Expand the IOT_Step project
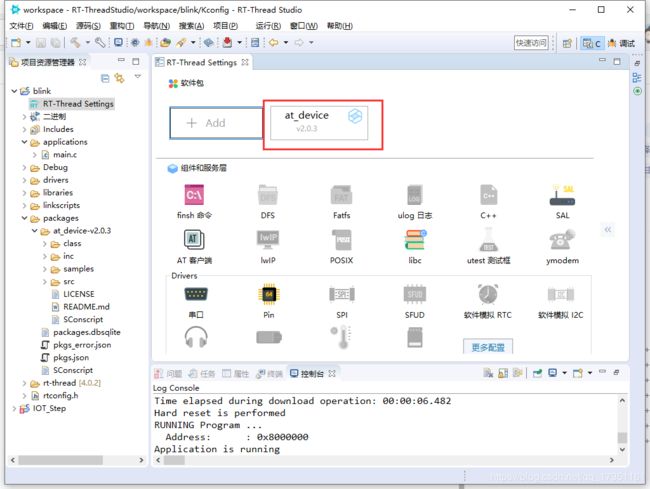The height and width of the screenshot is (489, 650). 15,409
